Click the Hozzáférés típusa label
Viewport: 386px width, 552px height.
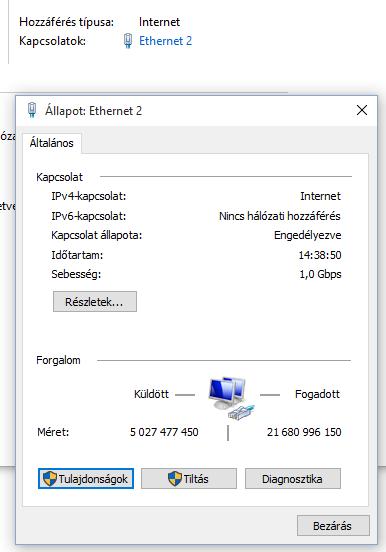point(67,22)
